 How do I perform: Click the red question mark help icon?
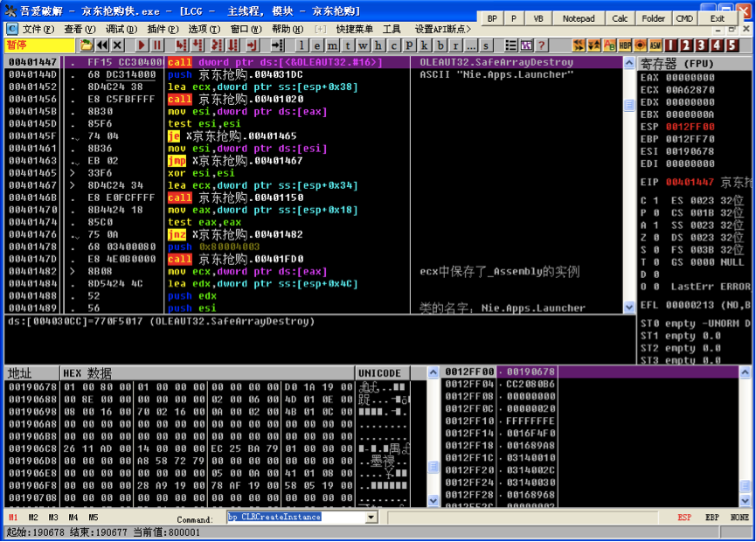(542, 45)
